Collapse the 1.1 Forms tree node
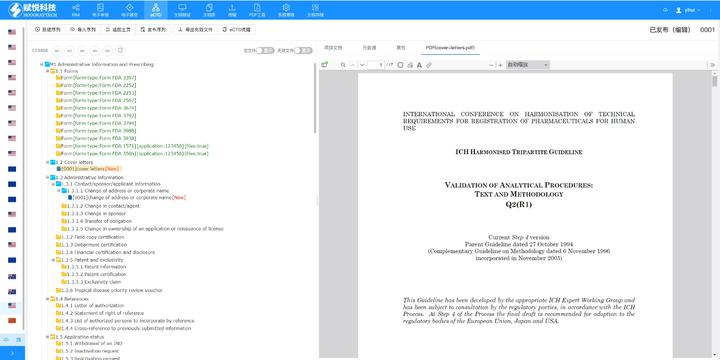720x360 pixels. [x=47, y=71]
